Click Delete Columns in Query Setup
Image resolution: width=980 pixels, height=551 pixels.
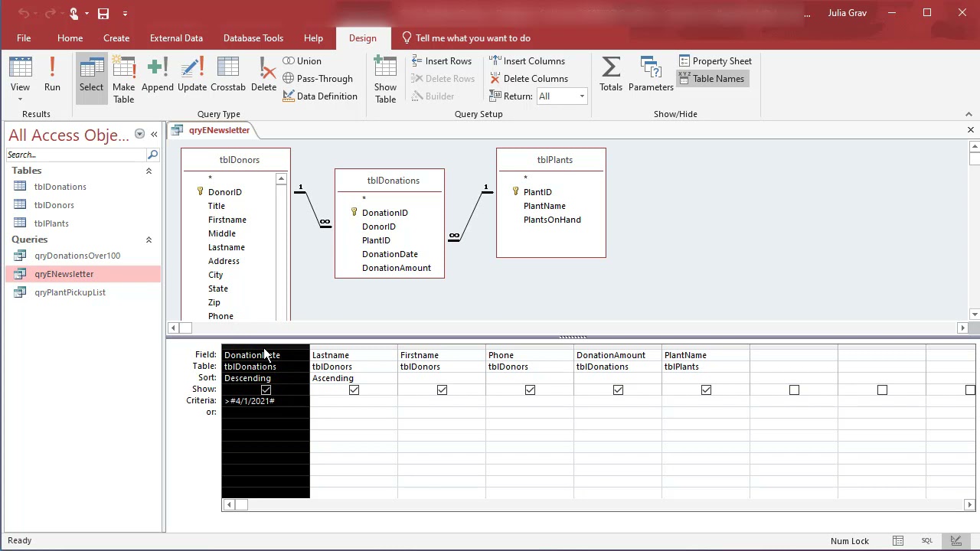point(528,79)
